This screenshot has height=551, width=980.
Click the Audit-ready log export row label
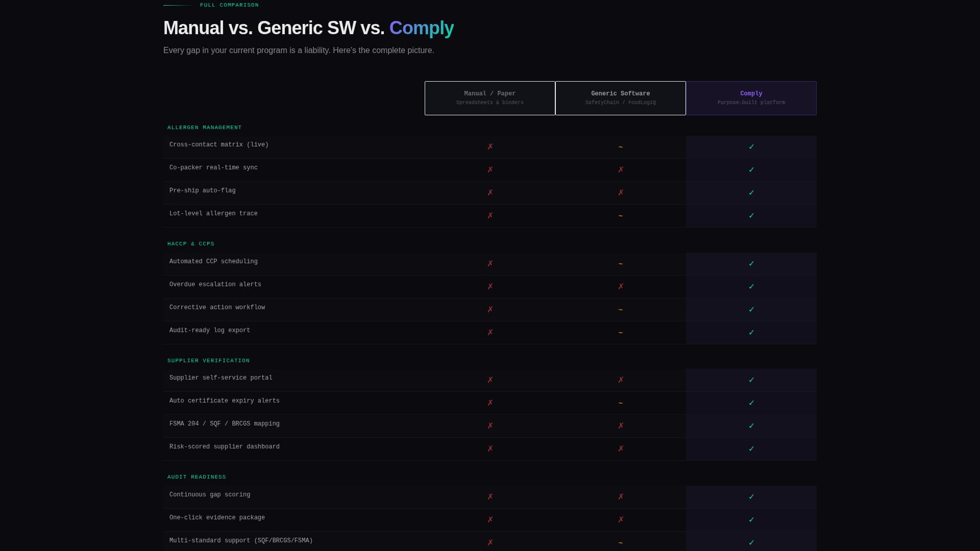point(210,331)
